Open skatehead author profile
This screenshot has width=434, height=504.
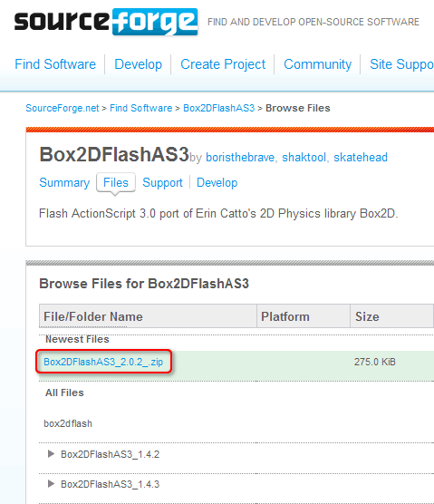tap(361, 158)
